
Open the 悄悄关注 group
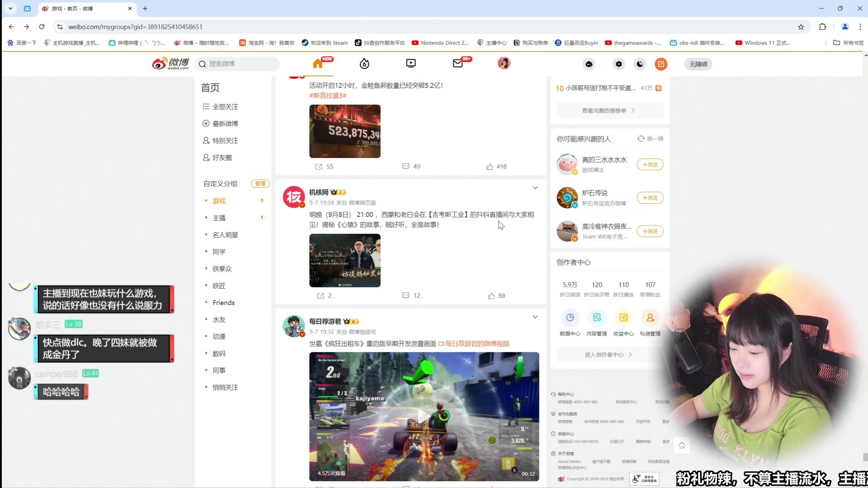225,387
